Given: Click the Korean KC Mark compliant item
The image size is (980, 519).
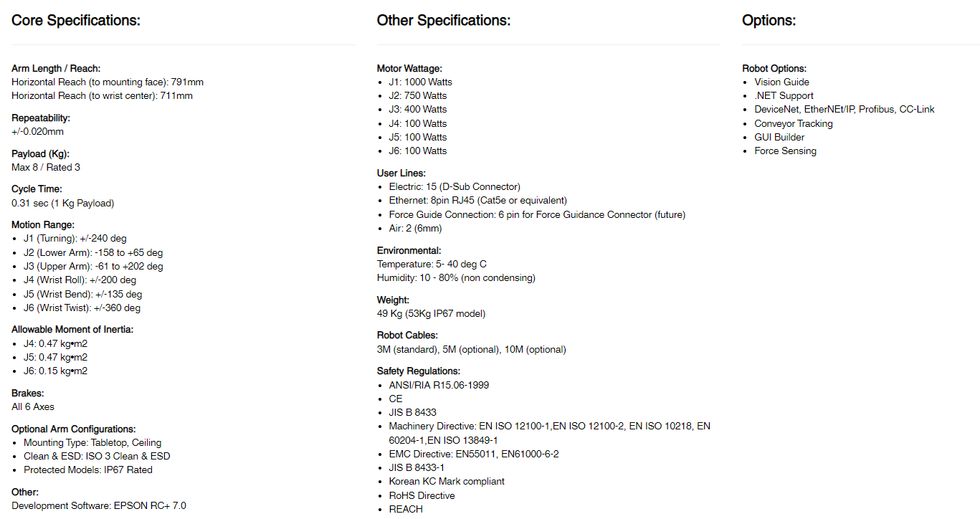Looking at the screenshot, I should point(447,481).
